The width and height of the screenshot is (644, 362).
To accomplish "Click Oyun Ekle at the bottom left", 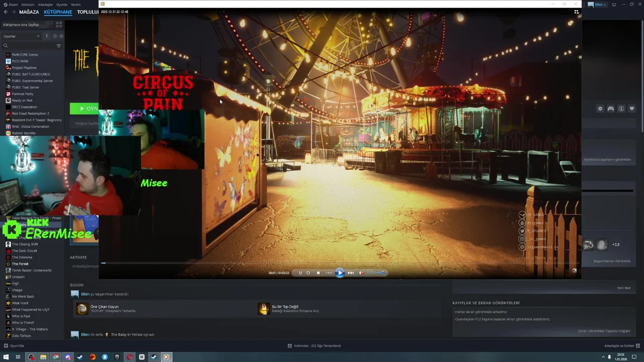I will (14, 345).
